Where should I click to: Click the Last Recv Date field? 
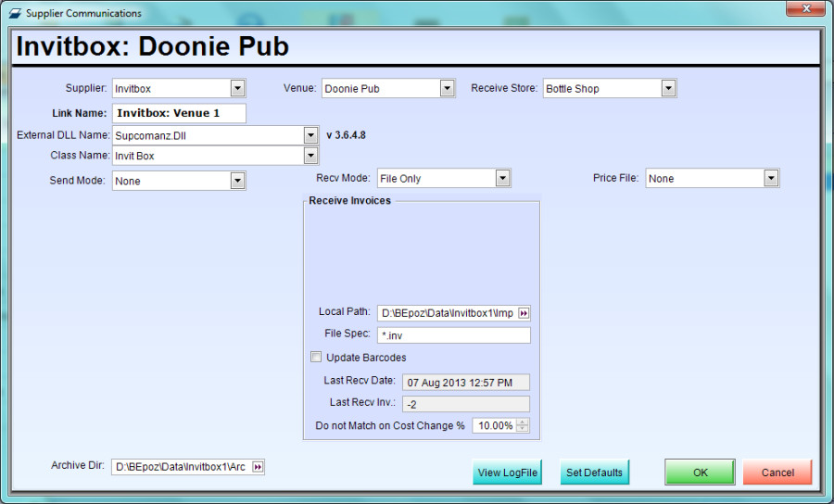pos(466,383)
